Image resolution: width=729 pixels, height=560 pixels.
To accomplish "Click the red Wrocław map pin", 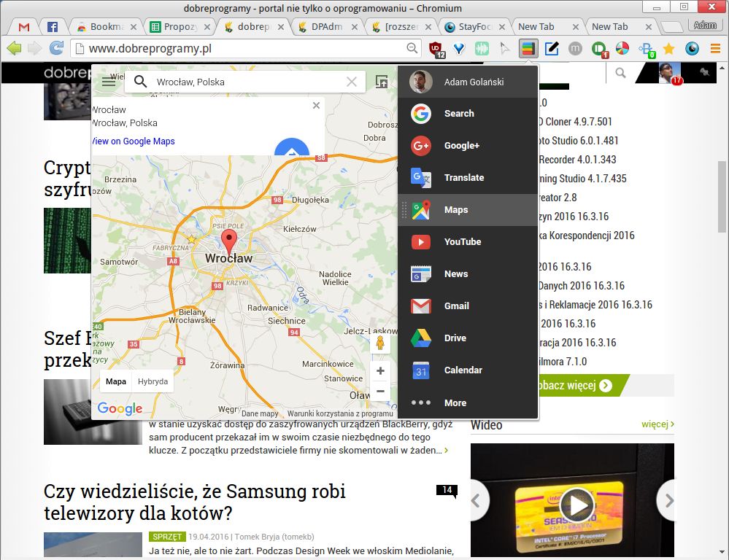I will pos(228,241).
